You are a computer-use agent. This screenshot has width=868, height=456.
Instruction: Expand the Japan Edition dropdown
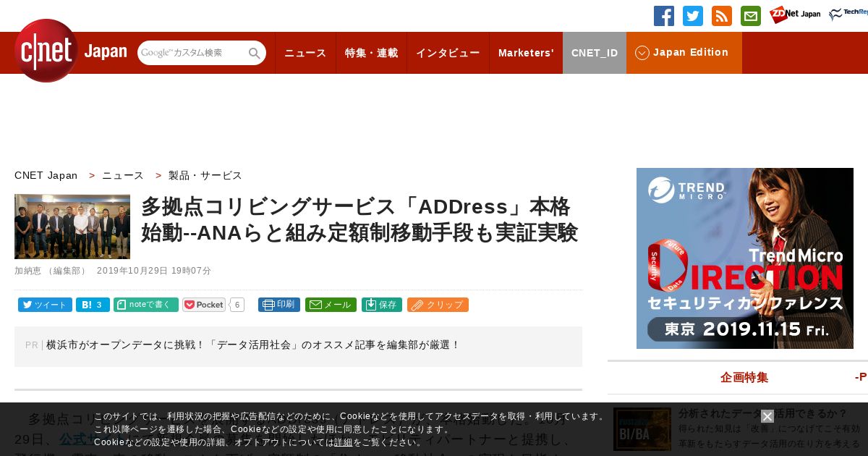pos(684,53)
